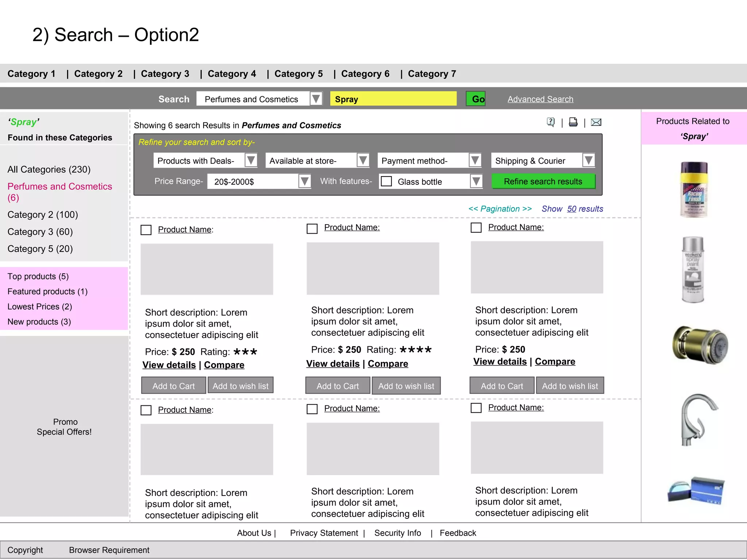The width and height of the screenshot is (747, 560).
Task: Click the email envelope icon
Action: coord(596,122)
